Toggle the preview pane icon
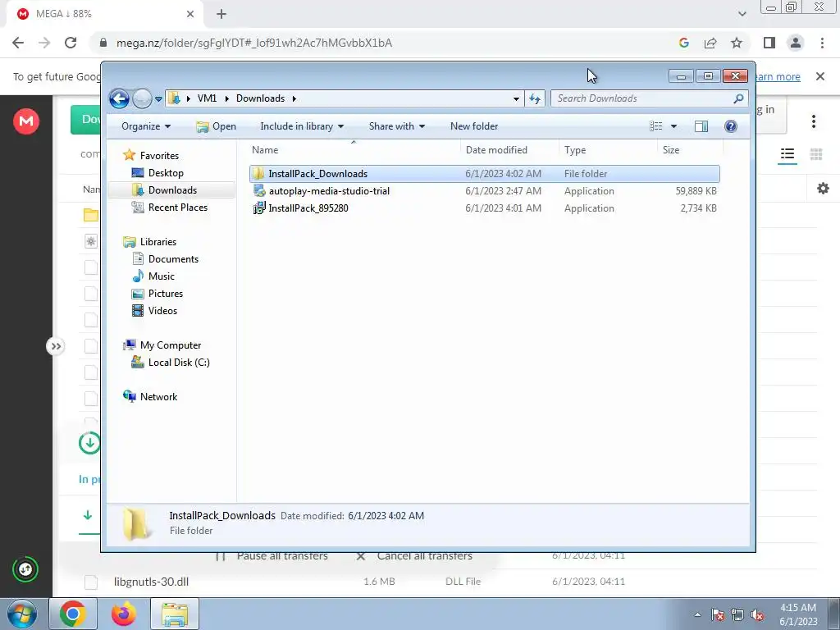Viewport: 840px width, 630px height. (x=701, y=126)
